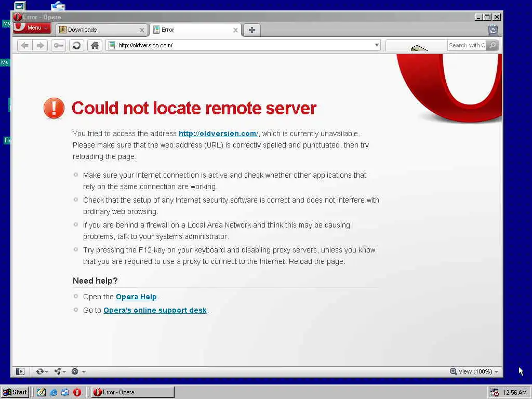Click the desktop mail envelope icon
The width and height of the screenshot is (532, 399).
tap(58, 6)
